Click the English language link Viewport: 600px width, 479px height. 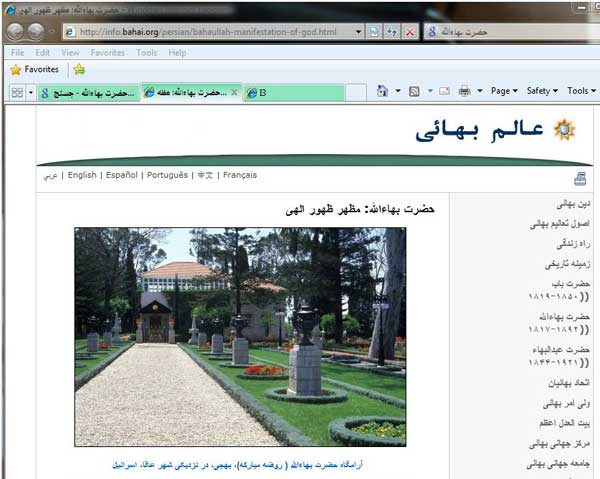82,175
